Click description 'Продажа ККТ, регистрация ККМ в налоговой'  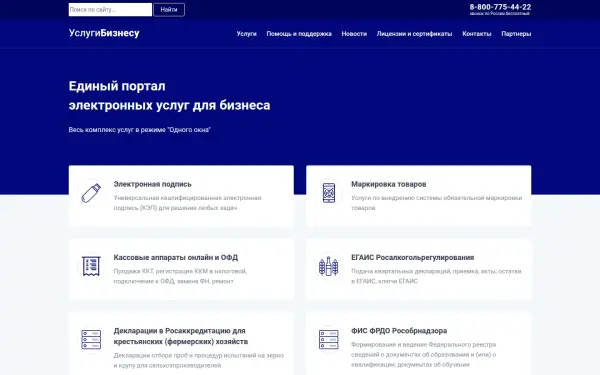(180, 276)
